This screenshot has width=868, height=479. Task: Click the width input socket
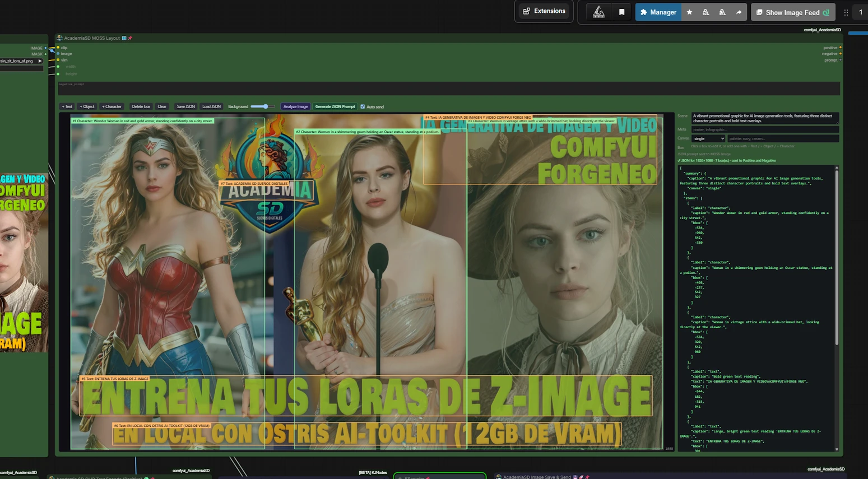click(x=58, y=67)
